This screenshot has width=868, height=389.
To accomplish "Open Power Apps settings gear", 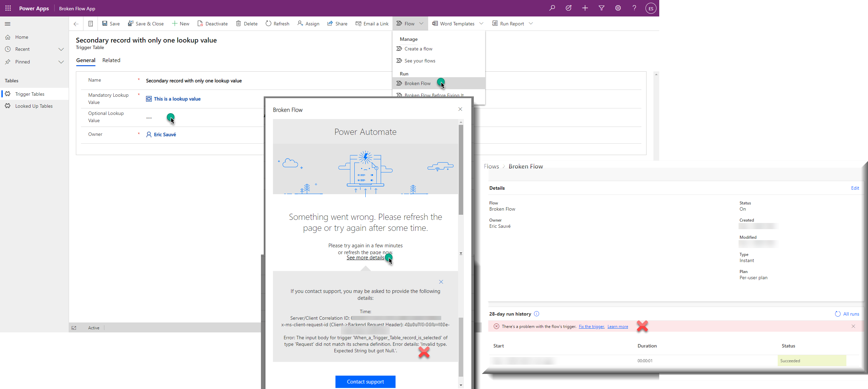I will pos(618,8).
